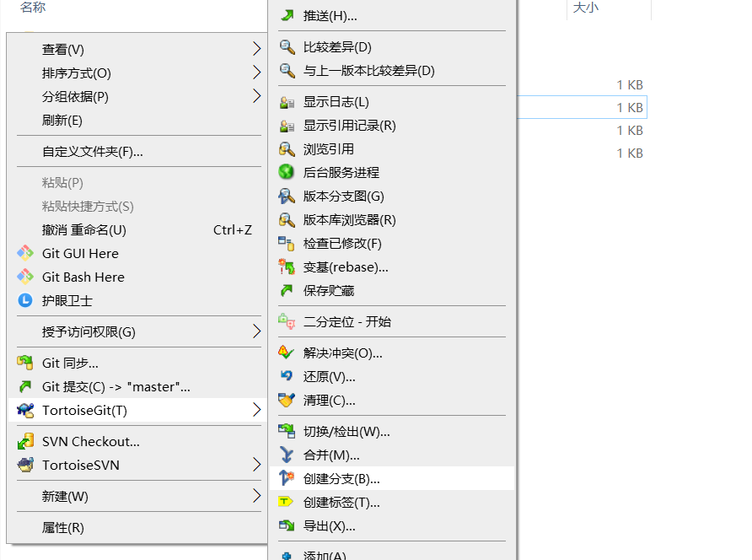Screen dimensions: 752x560
Task: Click the Git 提交 green arrow icon
Action: pyautogui.click(x=25, y=386)
